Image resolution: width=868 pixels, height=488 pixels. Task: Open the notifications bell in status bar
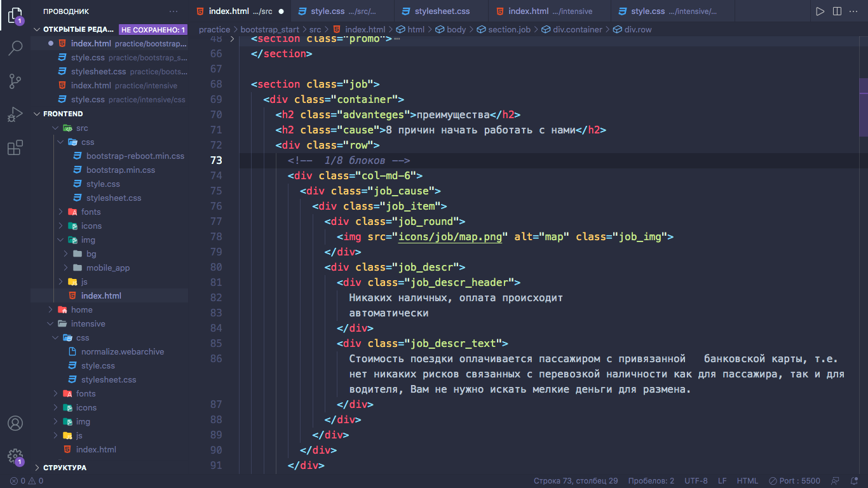[x=853, y=481]
